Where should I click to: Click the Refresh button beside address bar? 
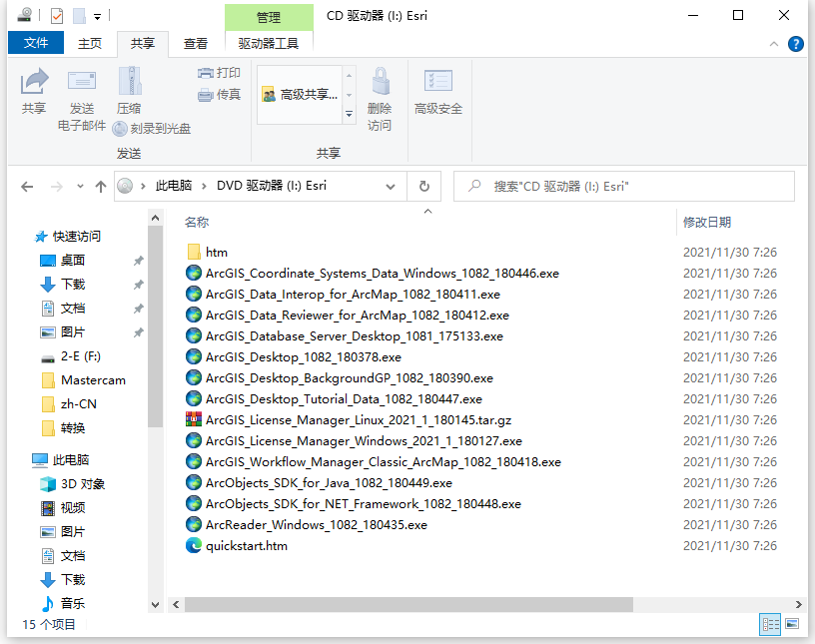point(424,186)
